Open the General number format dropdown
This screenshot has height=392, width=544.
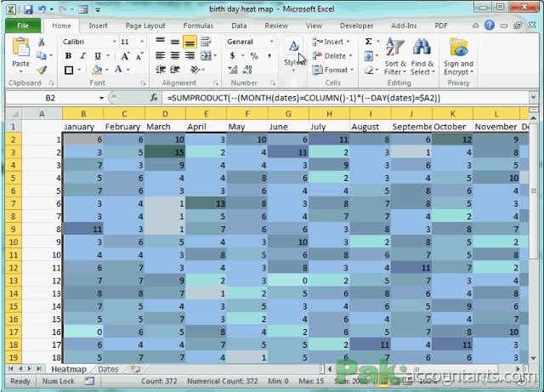(271, 42)
